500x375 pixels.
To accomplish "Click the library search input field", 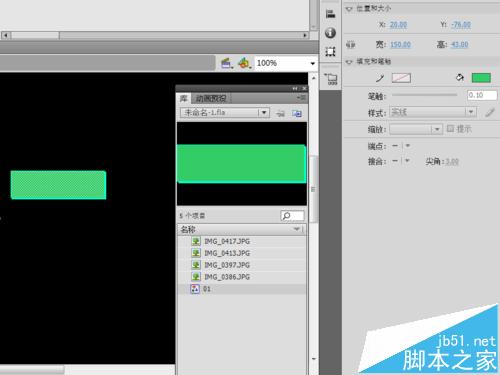I will click(x=293, y=216).
